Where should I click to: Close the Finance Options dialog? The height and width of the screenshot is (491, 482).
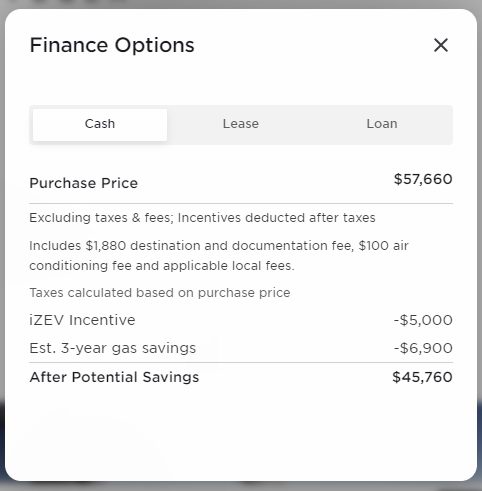pyautogui.click(x=441, y=45)
